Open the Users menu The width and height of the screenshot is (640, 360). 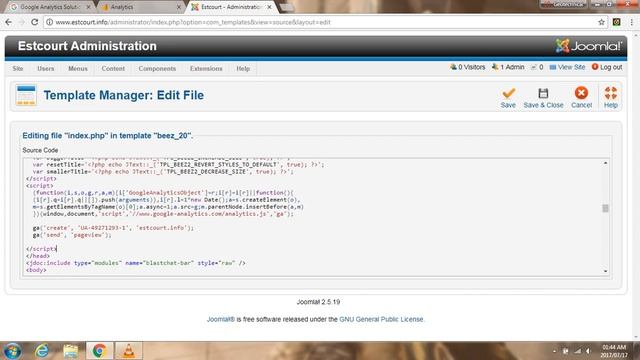point(46,69)
